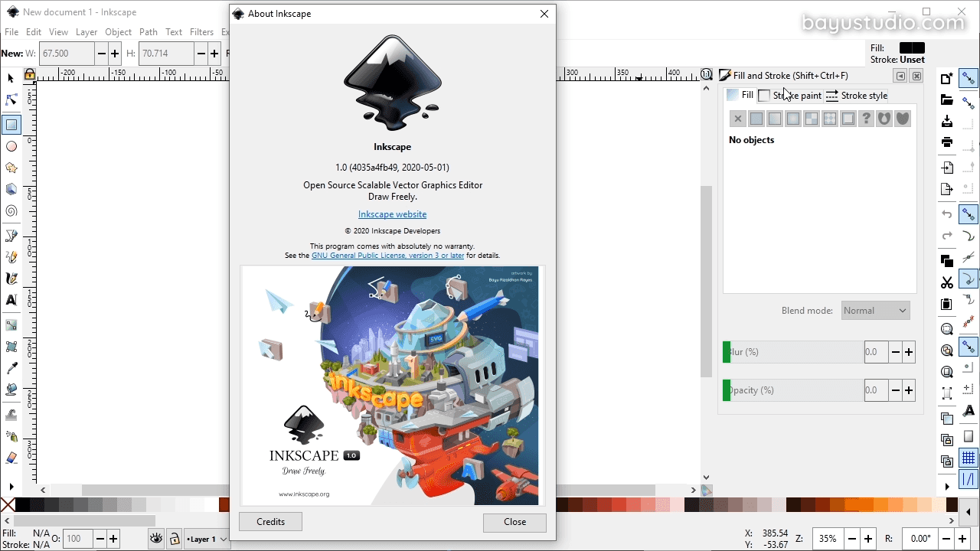Image resolution: width=980 pixels, height=551 pixels.
Task: Select the Node edit tool
Action: [11, 100]
